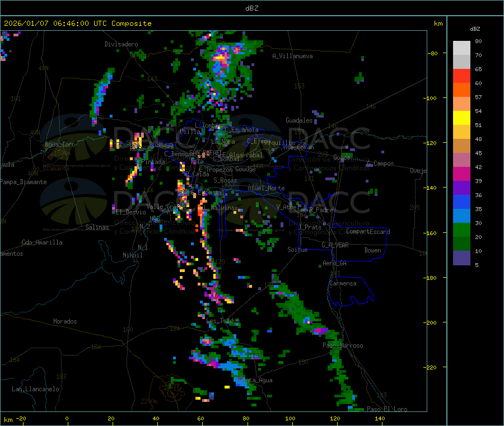This screenshot has width=504, height=426.
Task: Click the 2200m contour elevation label
Action: pos(149,401)
